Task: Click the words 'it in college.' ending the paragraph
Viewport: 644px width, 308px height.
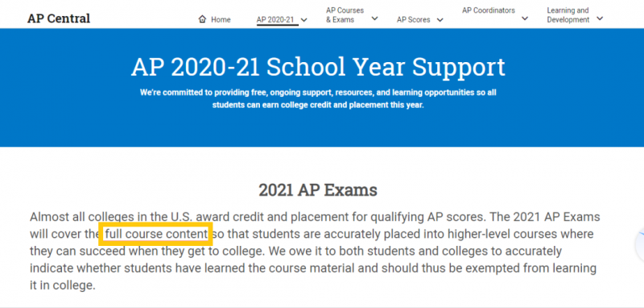Action: 63,285
